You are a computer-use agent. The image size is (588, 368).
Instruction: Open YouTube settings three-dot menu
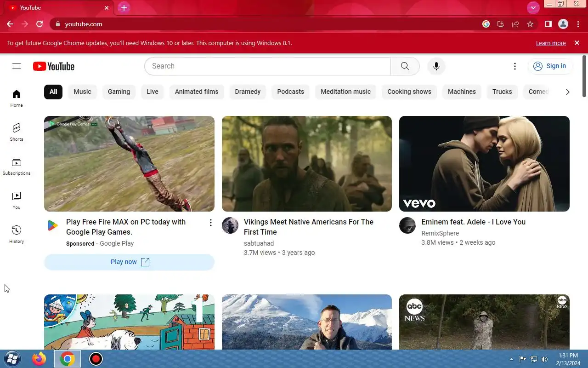click(x=515, y=66)
